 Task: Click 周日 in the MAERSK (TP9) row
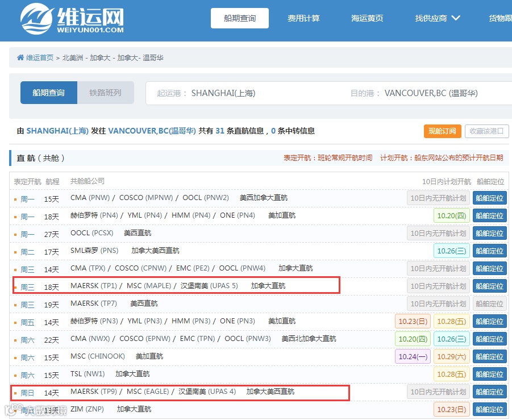point(27,393)
